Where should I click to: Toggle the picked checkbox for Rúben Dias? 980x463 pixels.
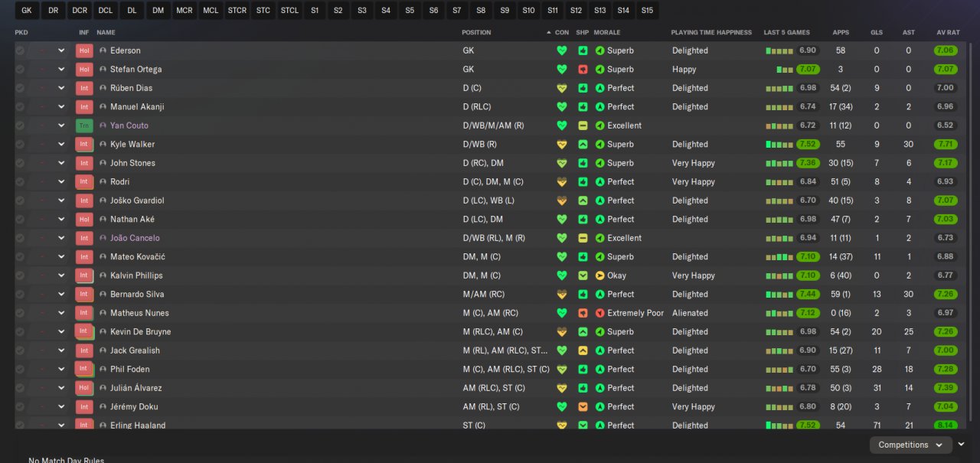pyautogui.click(x=20, y=88)
